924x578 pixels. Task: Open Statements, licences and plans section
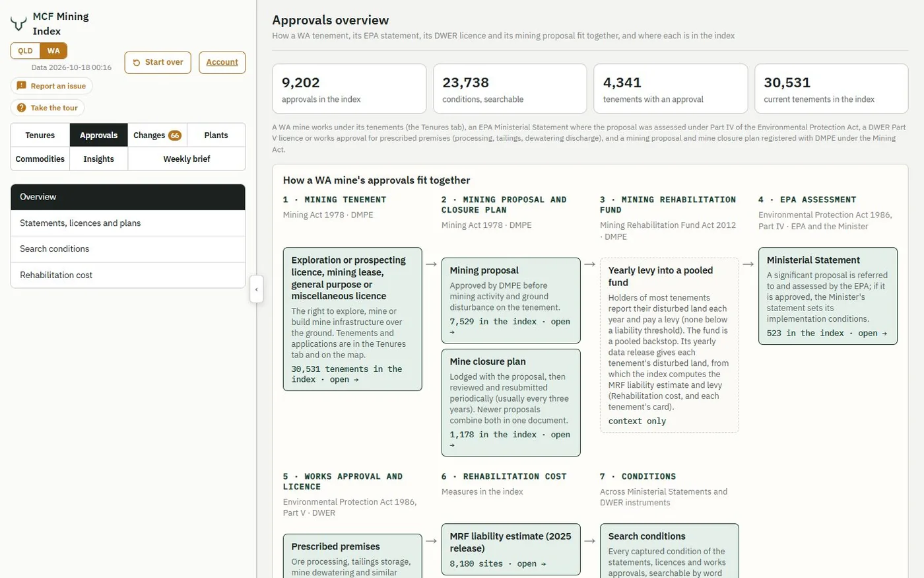tap(128, 223)
